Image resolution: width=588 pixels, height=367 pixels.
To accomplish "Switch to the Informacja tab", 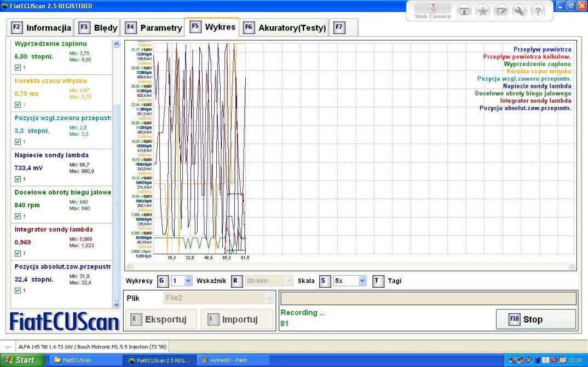I will point(41,28).
